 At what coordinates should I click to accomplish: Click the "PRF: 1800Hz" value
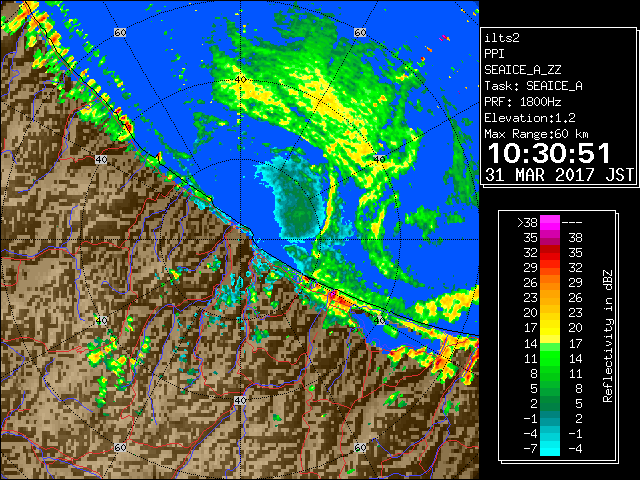(x=523, y=102)
